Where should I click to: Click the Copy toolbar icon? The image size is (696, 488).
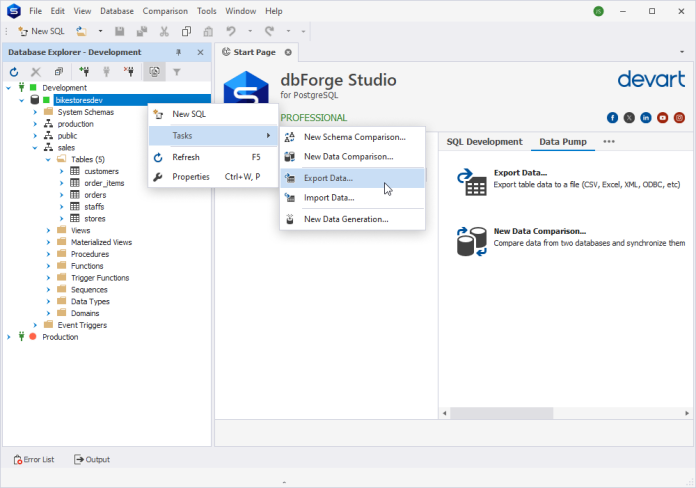click(186, 31)
